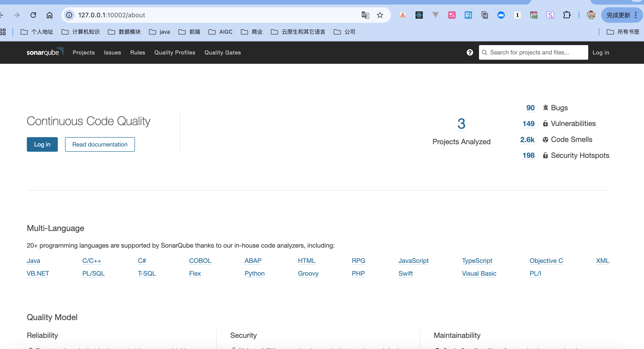The width and height of the screenshot is (644, 349).
Task: Open the 商业 bookmark folder
Action: pyautogui.click(x=252, y=32)
